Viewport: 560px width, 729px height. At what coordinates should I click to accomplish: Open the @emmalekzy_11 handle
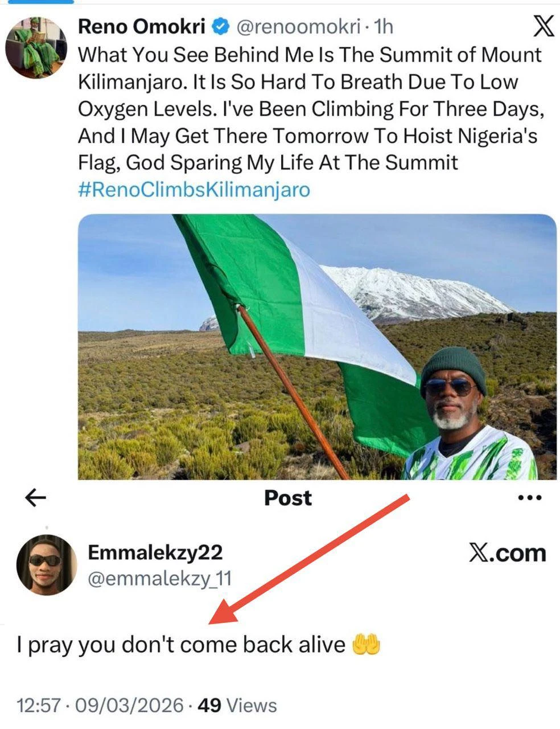click(160, 579)
